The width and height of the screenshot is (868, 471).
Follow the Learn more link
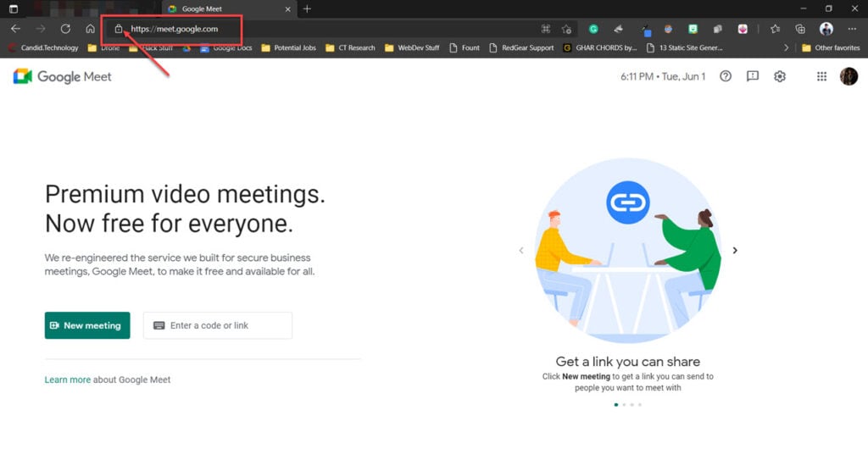pyautogui.click(x=68, y=380)
